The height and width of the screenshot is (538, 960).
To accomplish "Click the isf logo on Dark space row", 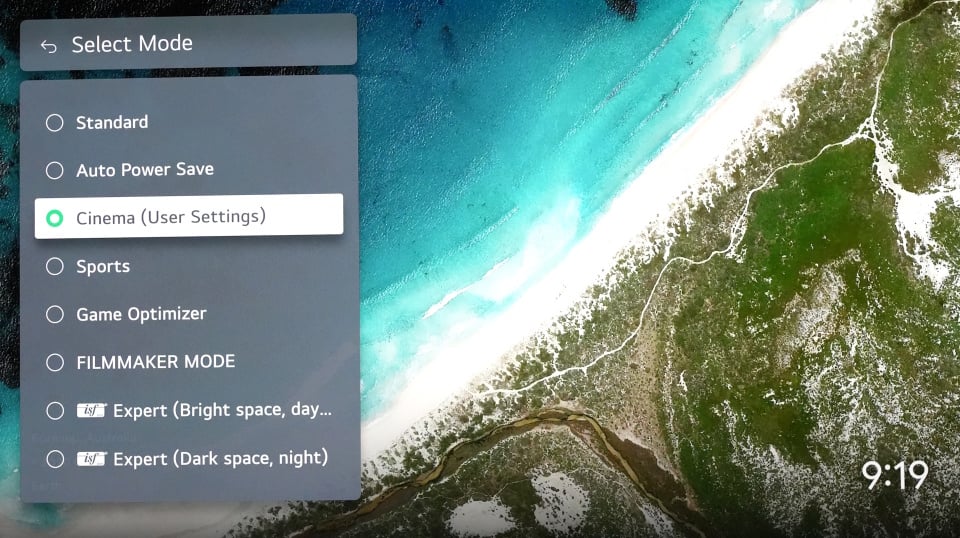I will (91, 458).
